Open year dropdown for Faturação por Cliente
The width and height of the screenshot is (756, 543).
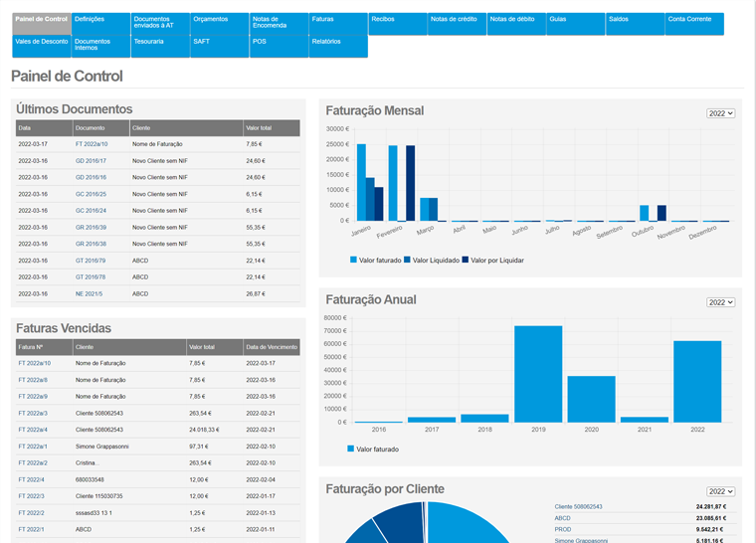point(721,491)
